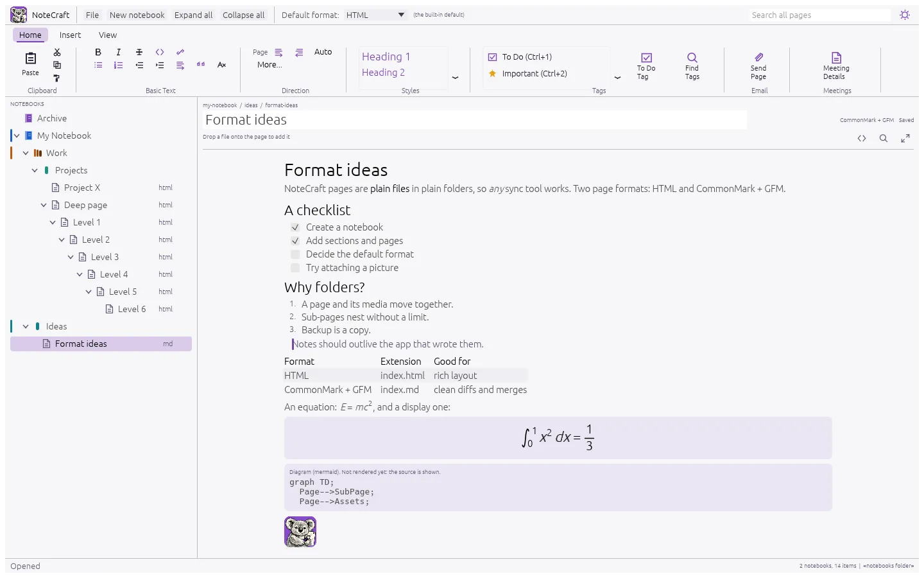Collapse the My Notebook tree node
This screenshot has height=578, width=924.
17,136
